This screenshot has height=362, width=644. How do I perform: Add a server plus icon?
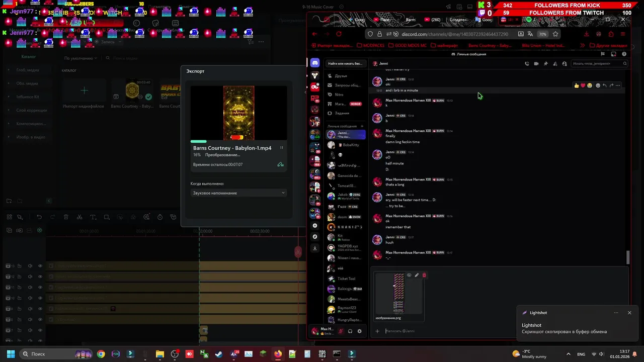point(315,226)
